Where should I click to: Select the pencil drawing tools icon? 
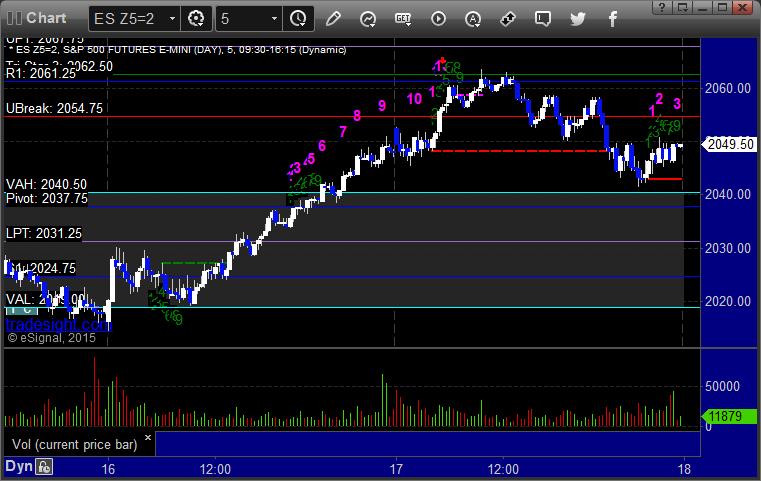pyautogui.click(x=333, y=19)
